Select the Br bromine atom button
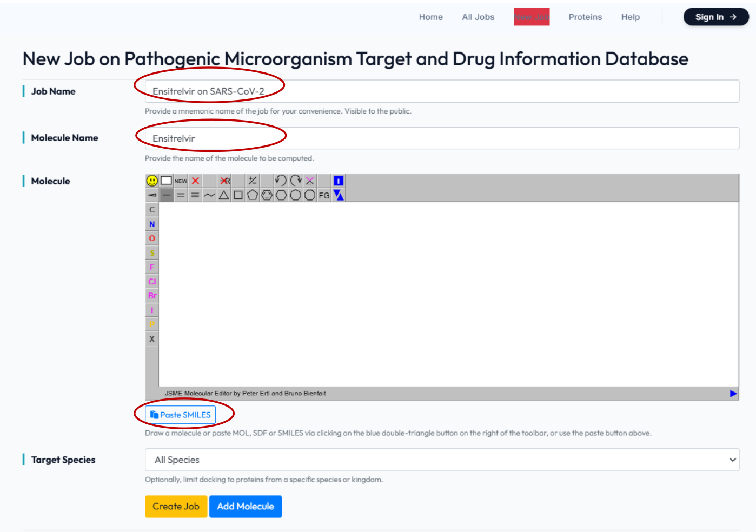 [x=152, y=296]
